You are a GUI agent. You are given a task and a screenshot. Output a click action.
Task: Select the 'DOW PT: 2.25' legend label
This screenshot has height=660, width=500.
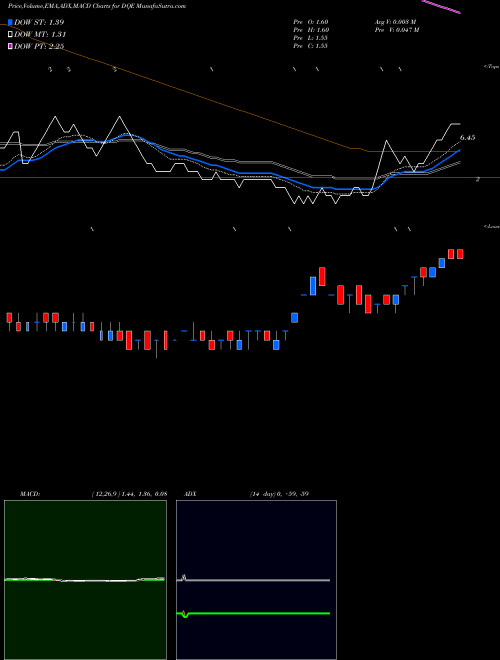(x=39, y=46)
